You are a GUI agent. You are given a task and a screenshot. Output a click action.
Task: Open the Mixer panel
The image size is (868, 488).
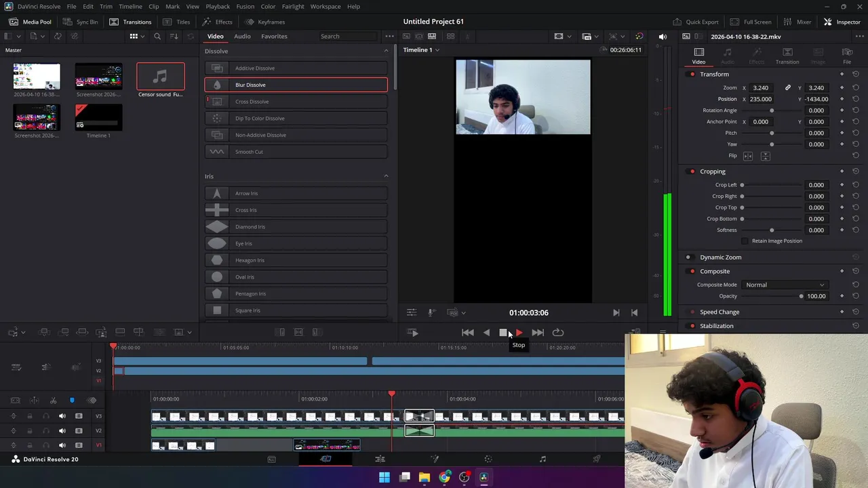pyautogui.click(x=797, y=22)
